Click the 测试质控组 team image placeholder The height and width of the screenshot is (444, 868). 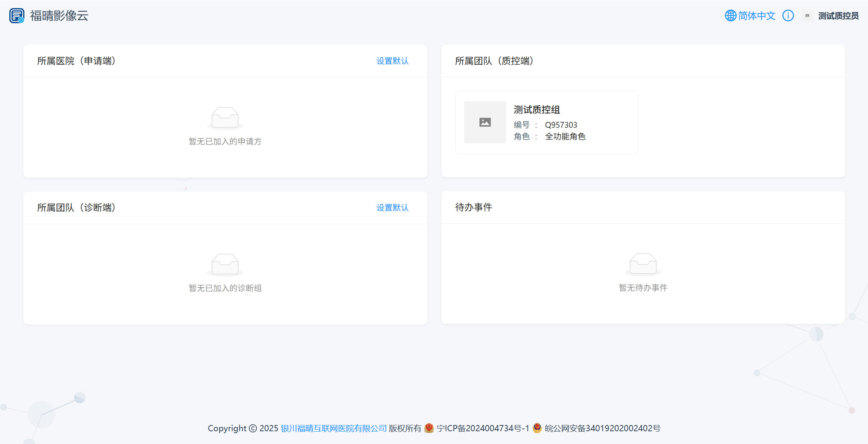coord(485,122)
